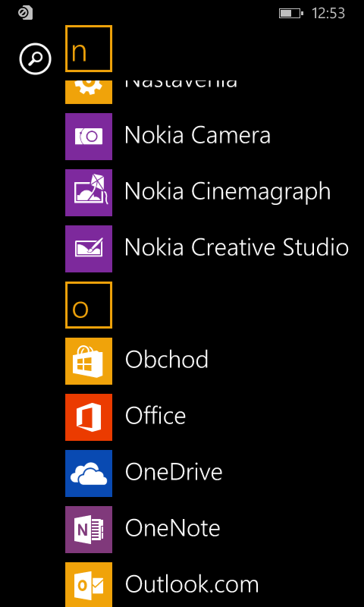Tap the Obchod label
Viewport: 364px width, 607px height.
click(x=167, y=359)
